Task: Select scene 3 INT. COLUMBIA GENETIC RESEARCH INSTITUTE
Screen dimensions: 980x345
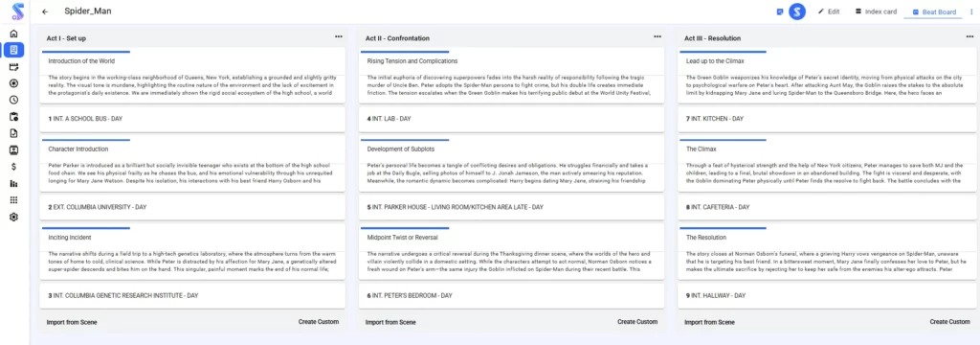Action: click(x=191, y=295)
